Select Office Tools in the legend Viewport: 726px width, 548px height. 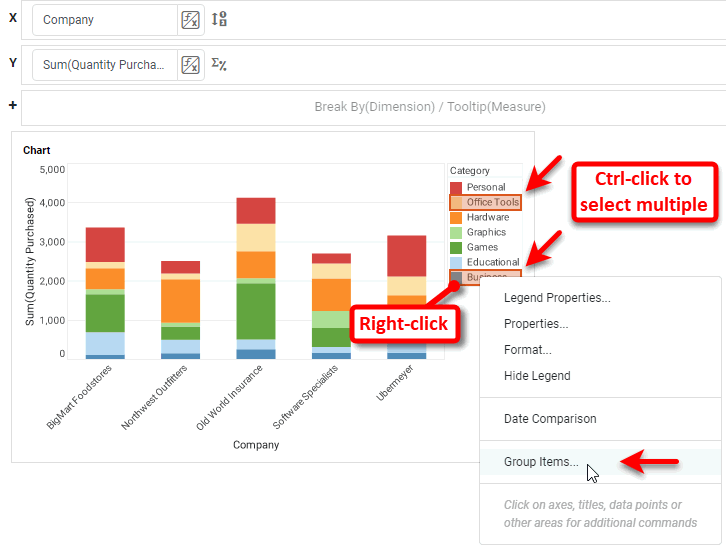[492, 202]
